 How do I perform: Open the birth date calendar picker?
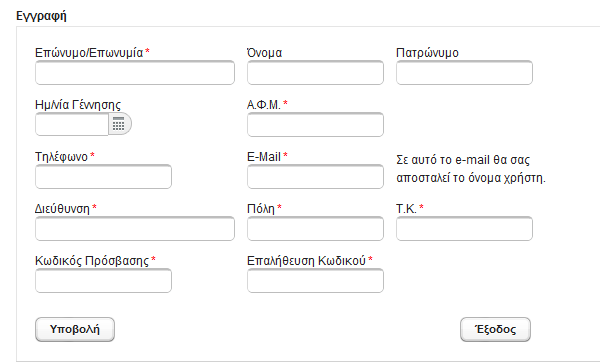[120, 124]
